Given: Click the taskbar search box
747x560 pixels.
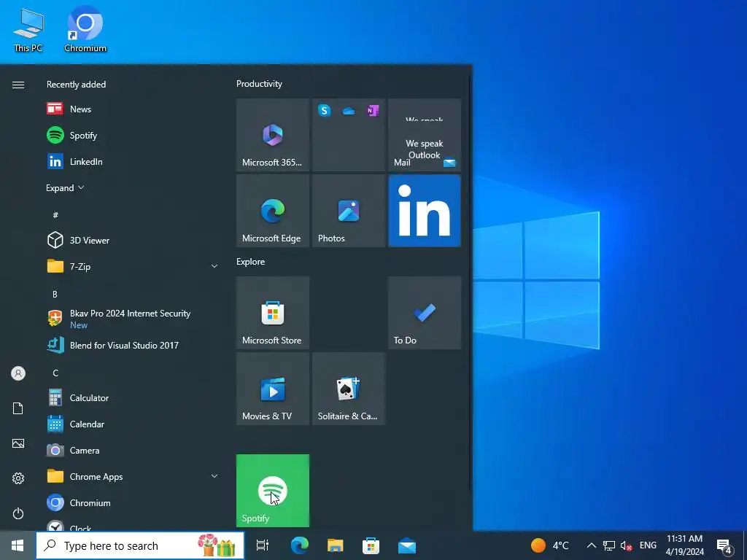Looking at the screenshot, I should click(140, 545).
